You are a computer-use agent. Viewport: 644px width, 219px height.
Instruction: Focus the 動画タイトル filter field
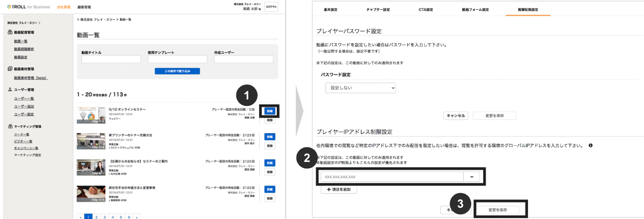(x=111, y=59)
